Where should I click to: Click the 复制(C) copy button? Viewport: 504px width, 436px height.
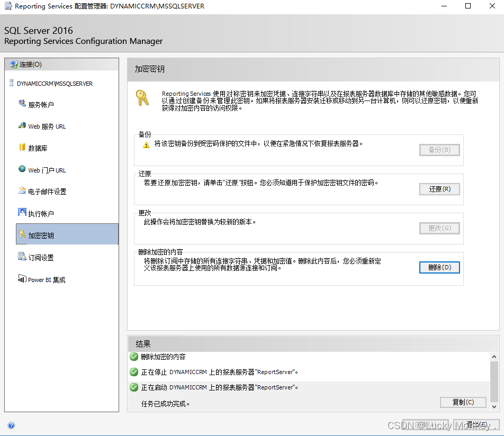[x=463, y=402]
